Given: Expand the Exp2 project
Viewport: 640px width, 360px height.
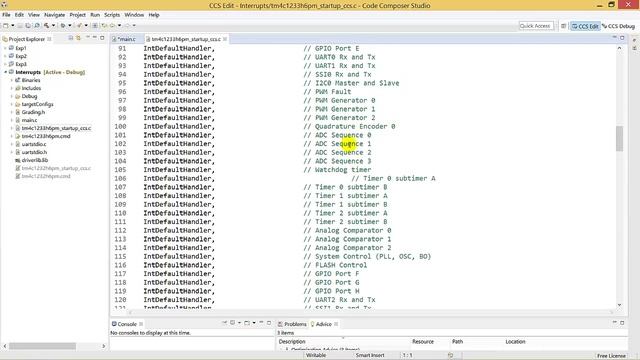Looking at the screenshot, I should 5,56.
